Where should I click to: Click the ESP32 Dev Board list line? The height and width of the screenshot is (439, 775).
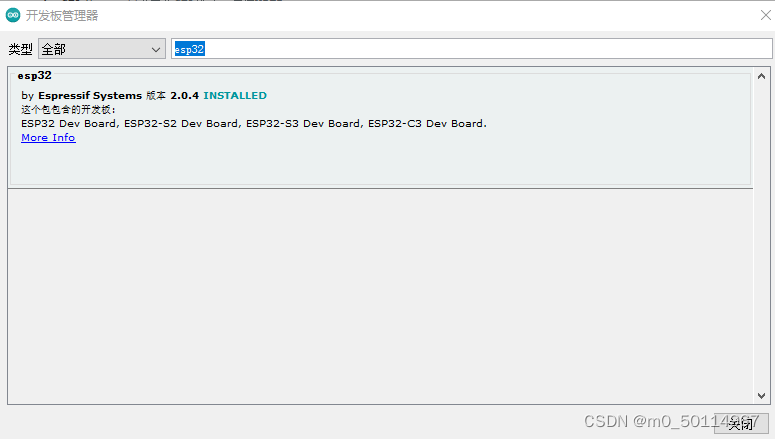[254, 124]
